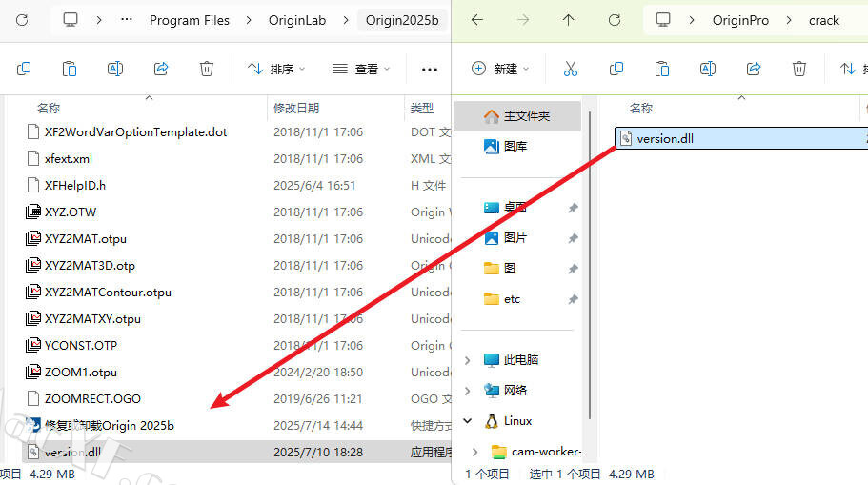Viewport: 868px width, 485px height.
Task: Paste icon in left window toolbar
Action: tap(70, 69)
